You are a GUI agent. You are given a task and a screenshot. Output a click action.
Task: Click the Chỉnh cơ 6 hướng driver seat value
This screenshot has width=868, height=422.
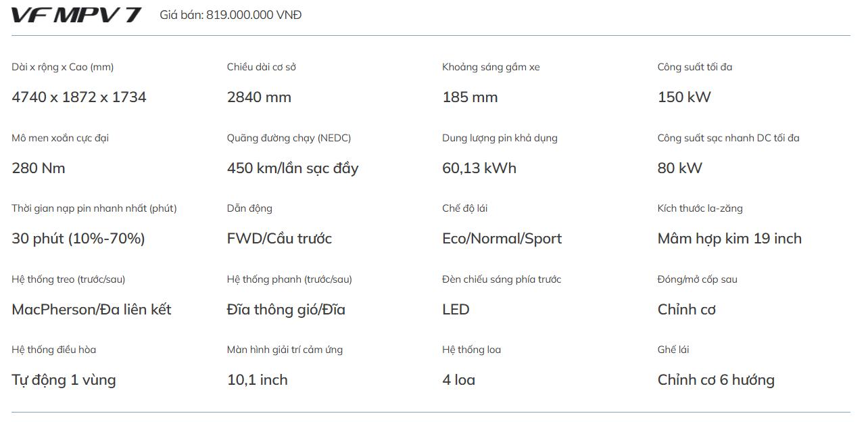click(x=716, y=380)
